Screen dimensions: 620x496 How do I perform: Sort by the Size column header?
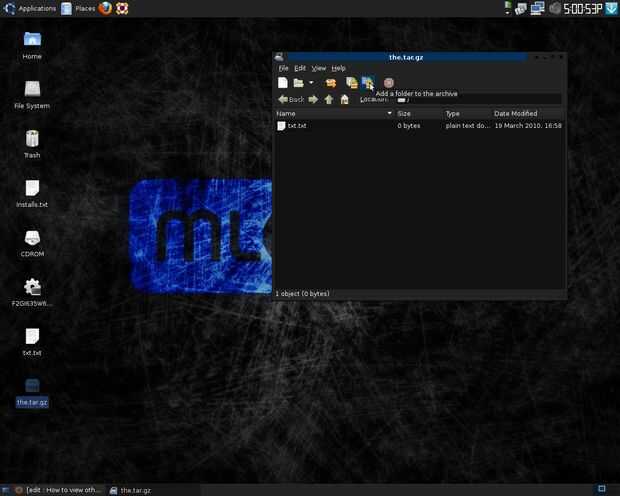tap(418, 114)
